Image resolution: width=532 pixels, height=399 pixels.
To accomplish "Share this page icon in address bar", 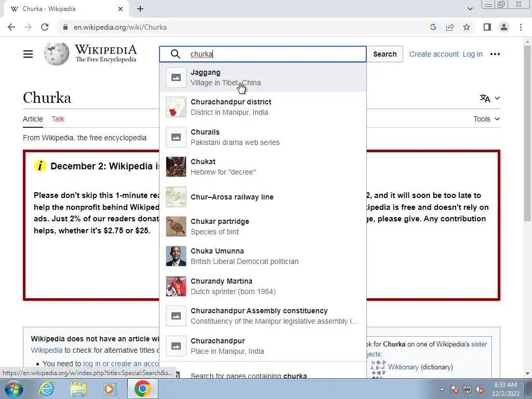I will 450,27.
